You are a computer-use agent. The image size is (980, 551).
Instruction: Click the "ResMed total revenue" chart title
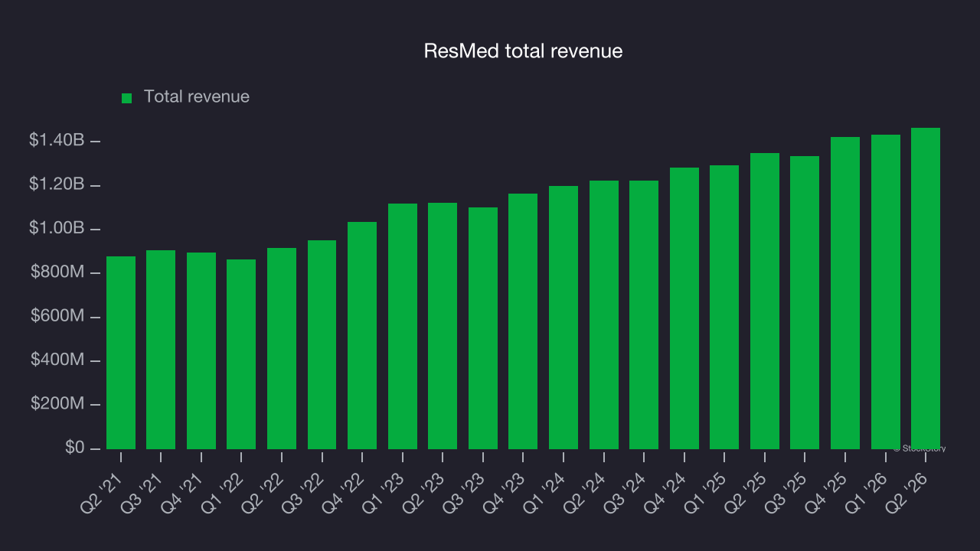[x=524, y=51]
